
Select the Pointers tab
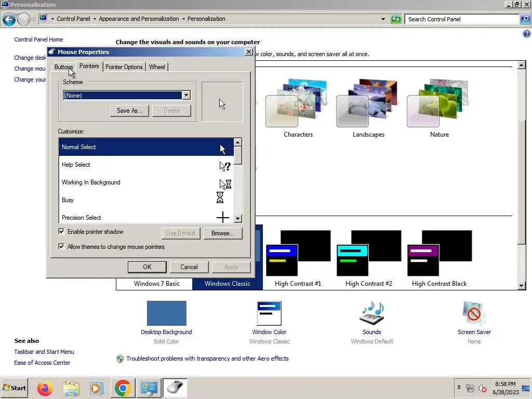coord(89,66)
